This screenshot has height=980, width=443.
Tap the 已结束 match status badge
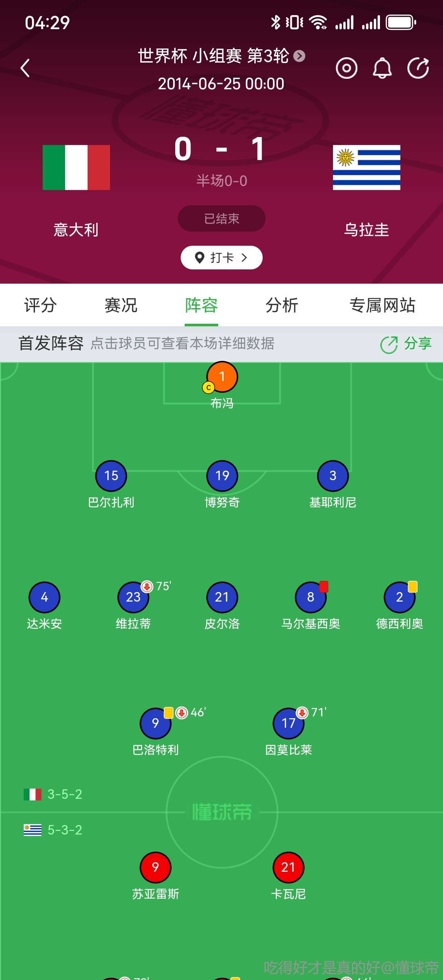click(x=221, y=218)
